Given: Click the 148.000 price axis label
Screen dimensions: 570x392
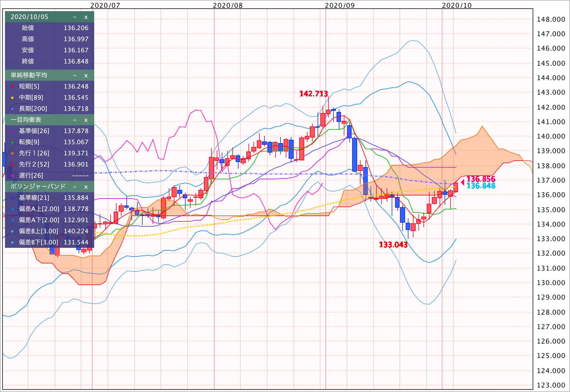Looking at the screenshot, I should click(x=551, y=19).
